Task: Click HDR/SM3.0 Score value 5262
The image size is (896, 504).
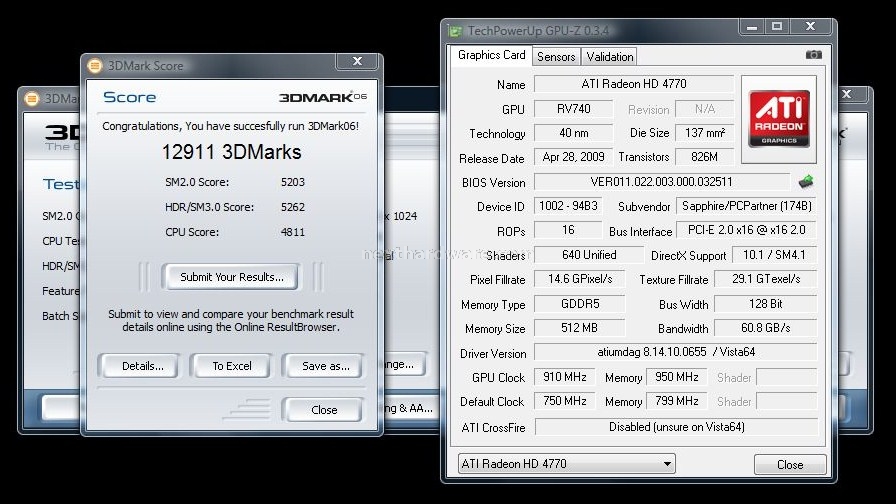Action: click(x=293, y=207)
